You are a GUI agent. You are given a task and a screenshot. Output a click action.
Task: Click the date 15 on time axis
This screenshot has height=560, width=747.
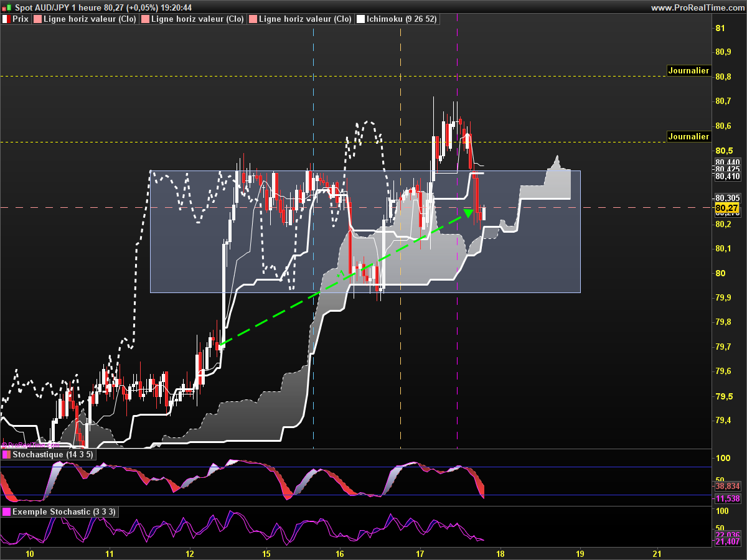266,553
